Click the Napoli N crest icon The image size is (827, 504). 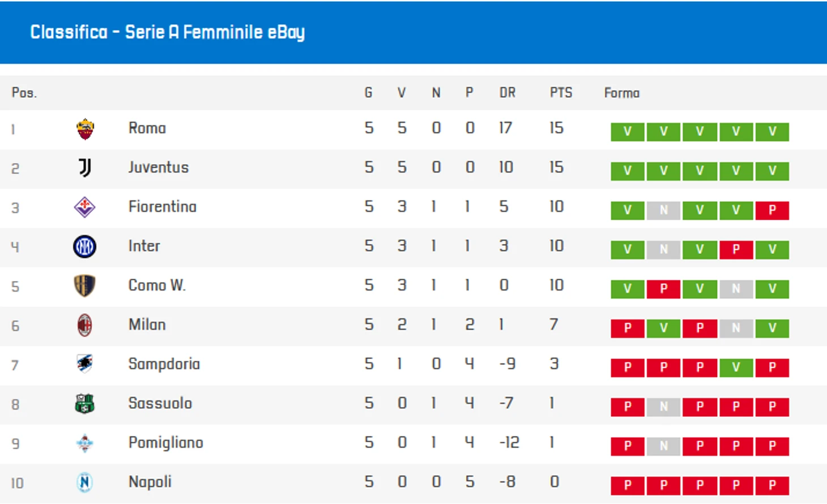85,482
